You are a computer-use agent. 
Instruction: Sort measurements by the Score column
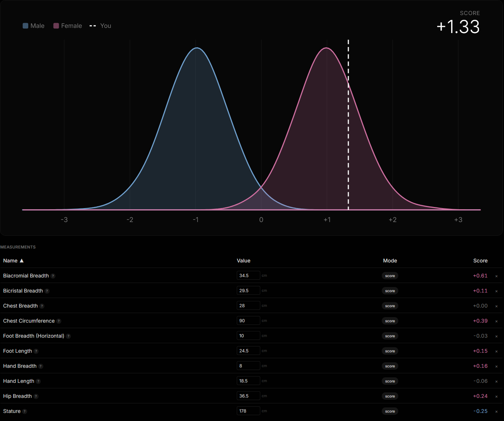480,261
